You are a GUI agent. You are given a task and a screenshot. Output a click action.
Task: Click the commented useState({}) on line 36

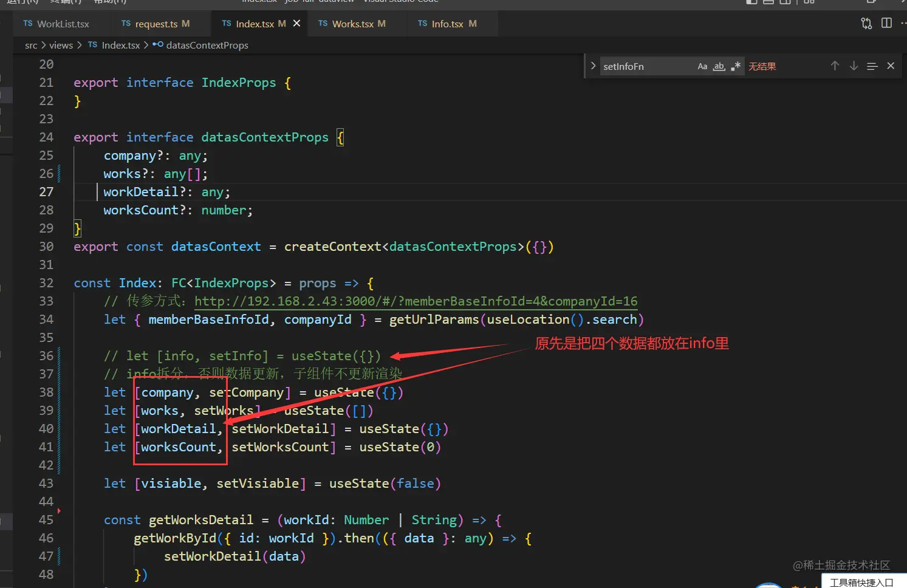(x=336, y=356)
